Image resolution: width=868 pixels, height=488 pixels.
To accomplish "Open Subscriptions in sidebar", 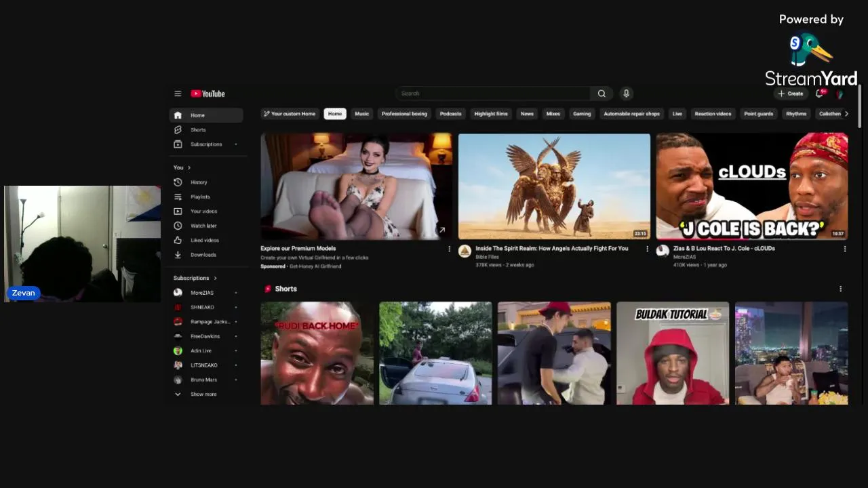I will (x=206, y=144).
